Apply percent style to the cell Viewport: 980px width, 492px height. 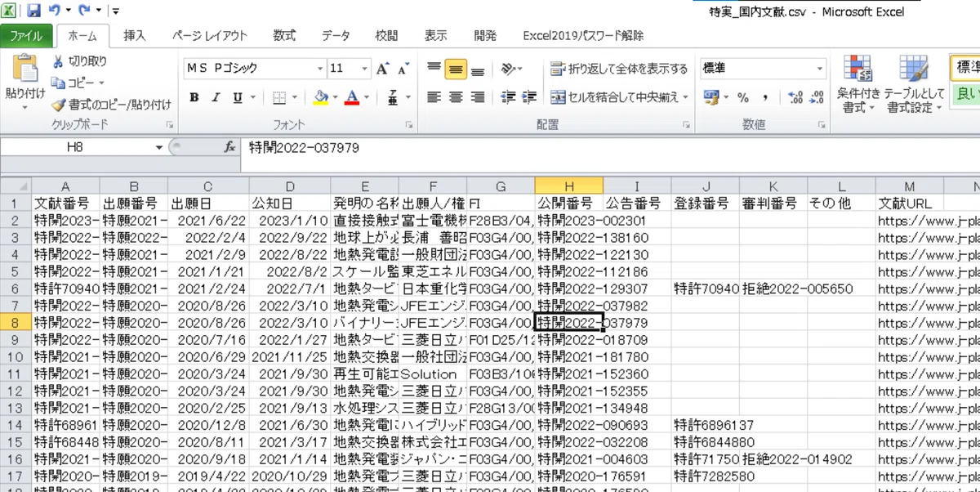742,97
